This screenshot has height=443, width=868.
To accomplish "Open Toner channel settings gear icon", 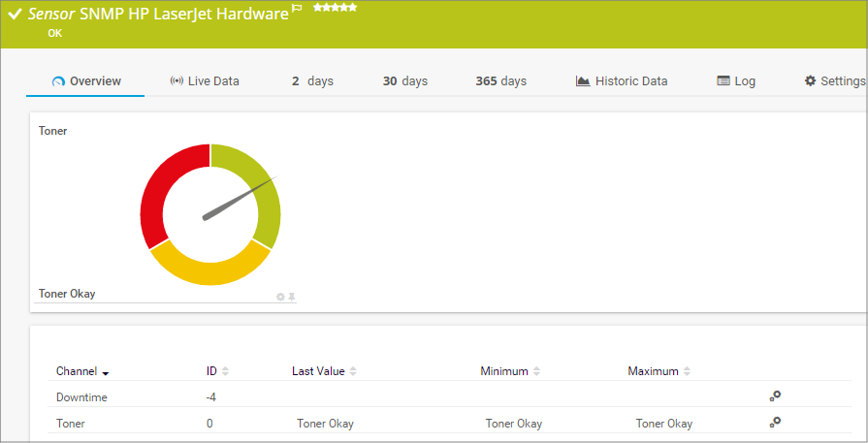I will point(775,422).
